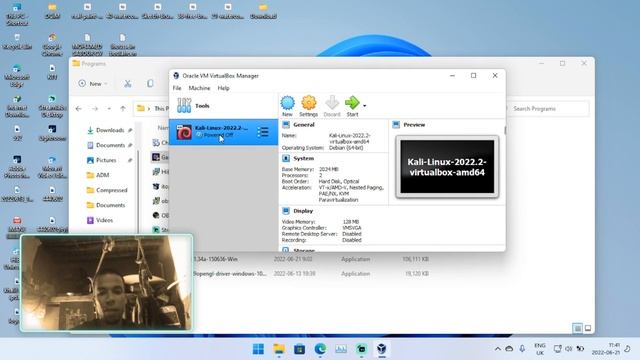Open the Help menu in VirtualBox
640x360 pixels.
223,88
